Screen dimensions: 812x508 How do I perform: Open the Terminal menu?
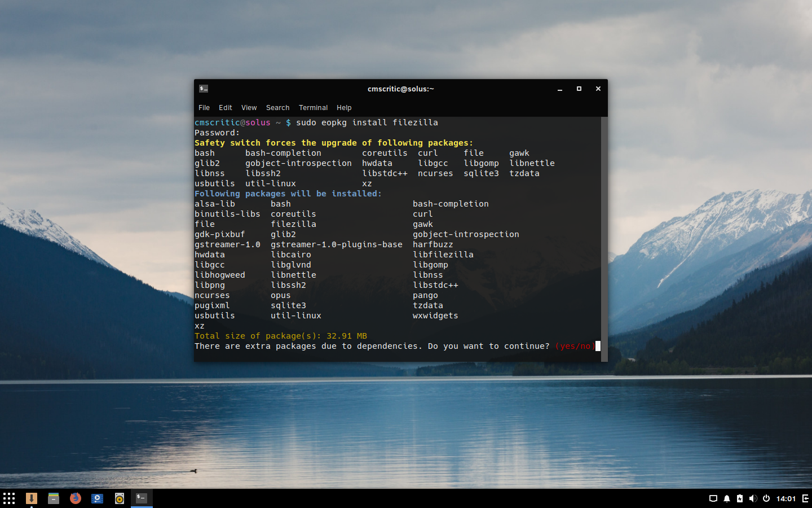point(313,108)
